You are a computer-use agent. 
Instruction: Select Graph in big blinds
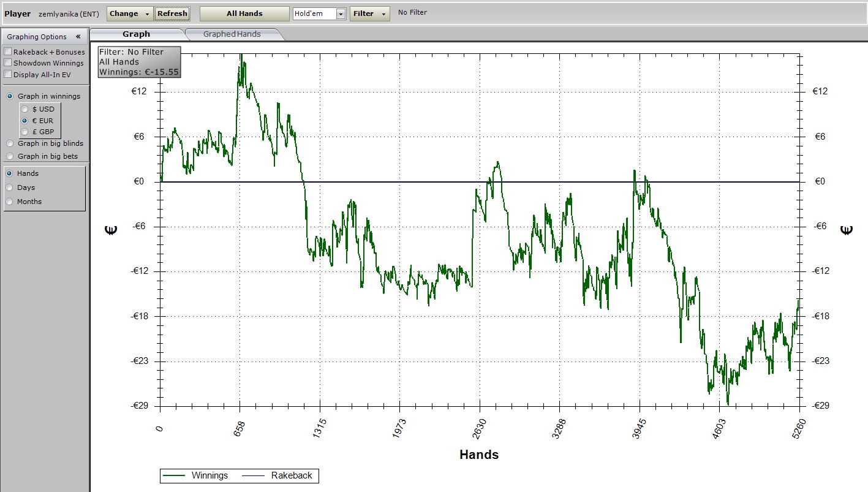[x=10, y=143]
